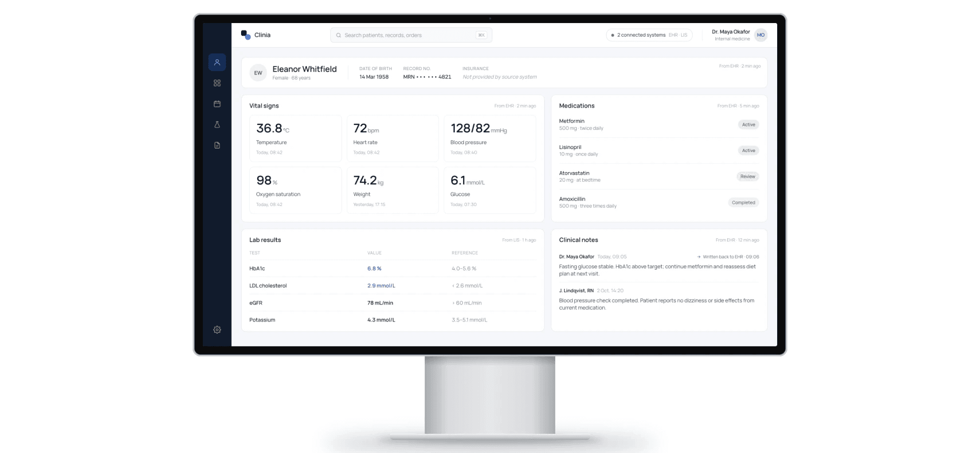Click the Clinical notes heading
The width and height of the screenshot is (980, 453).
coord(578,240)
